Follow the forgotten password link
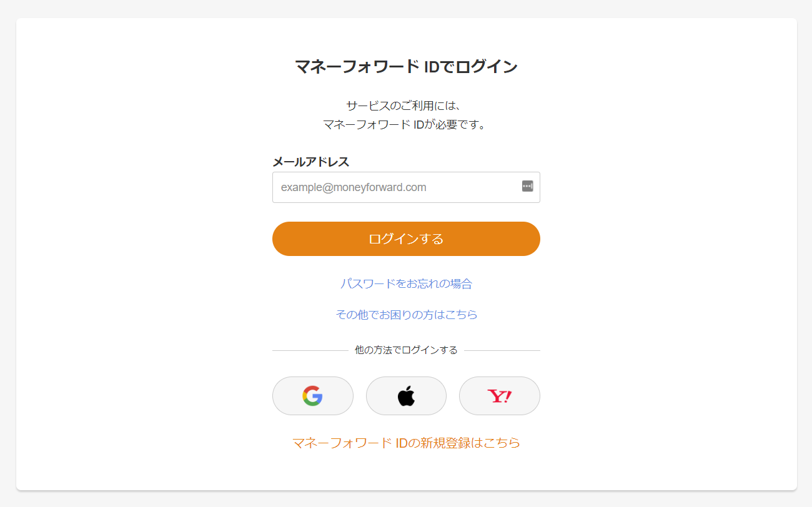The height and width of the screenshot is (507, 812). pos(406,283)
